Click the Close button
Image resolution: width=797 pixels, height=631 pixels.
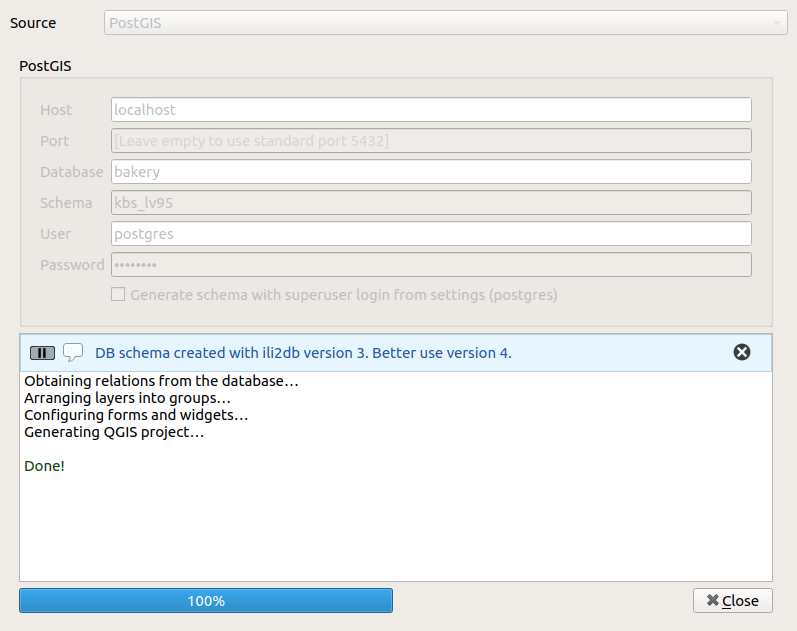tap(732, 600)
